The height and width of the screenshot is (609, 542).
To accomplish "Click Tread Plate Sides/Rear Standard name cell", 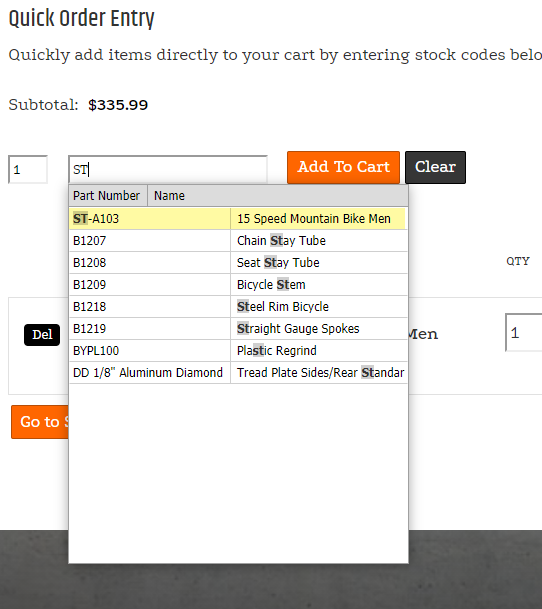I will point(319,373).
